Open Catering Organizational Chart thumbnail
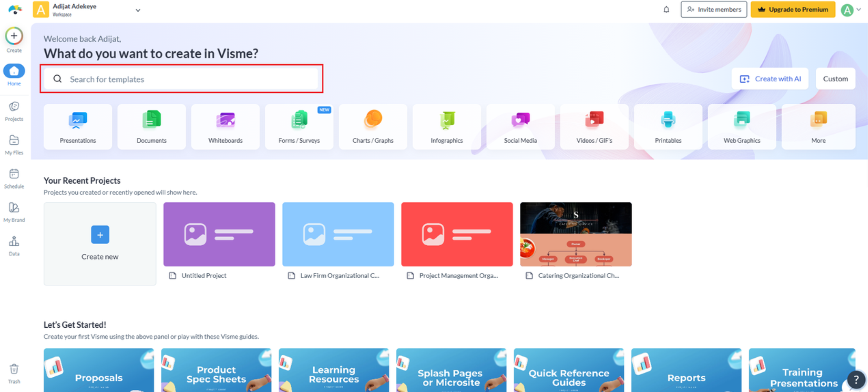This screenshot has width=868, height=392. click(x=576, y=234)
